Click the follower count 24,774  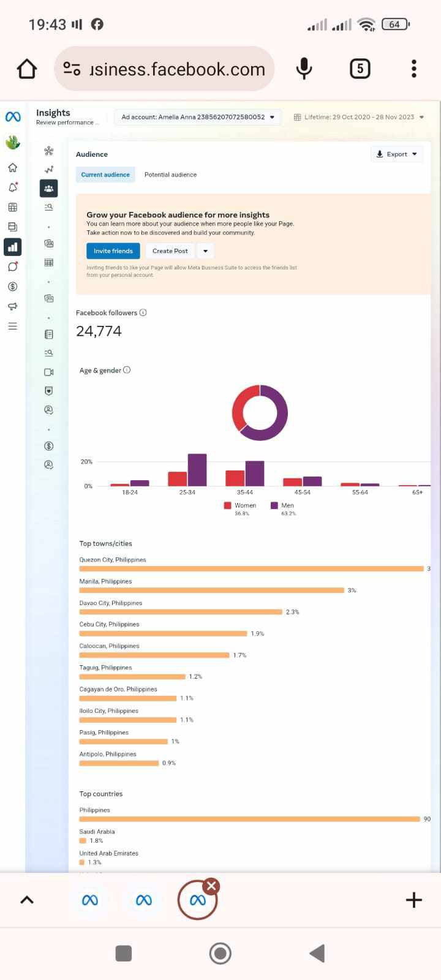(x=99, y=331)
